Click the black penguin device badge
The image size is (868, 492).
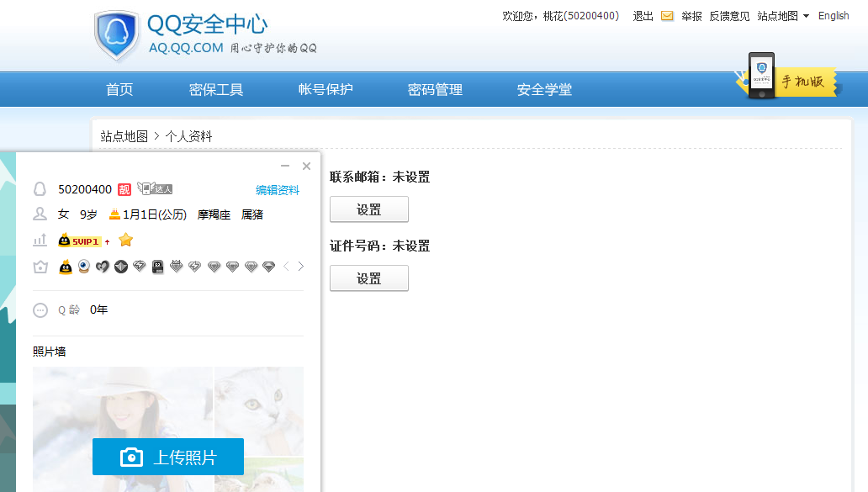click(x=158, y=267)
